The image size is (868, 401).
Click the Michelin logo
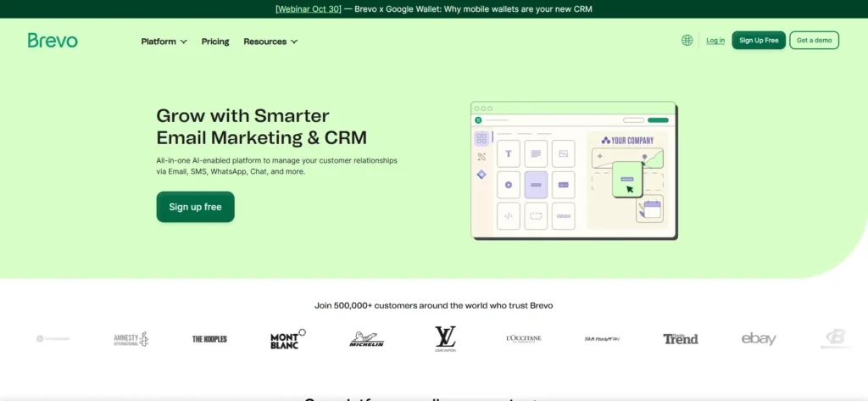(367, 339)
